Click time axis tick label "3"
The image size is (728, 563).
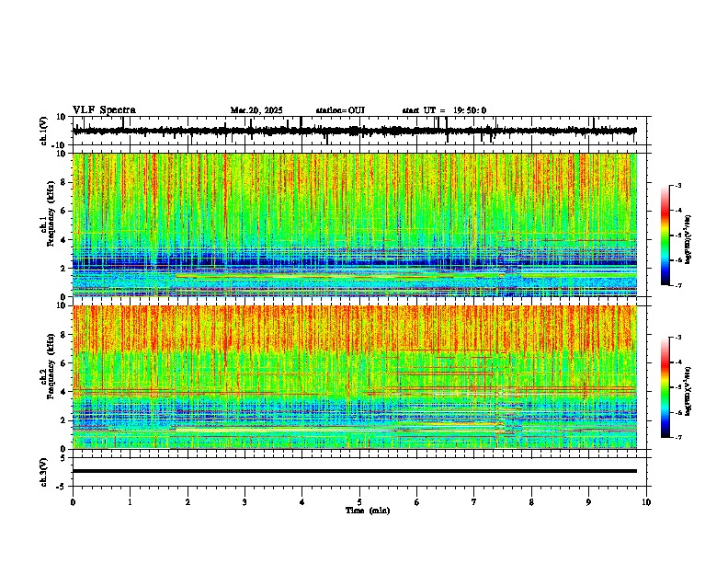coord(245,502)
